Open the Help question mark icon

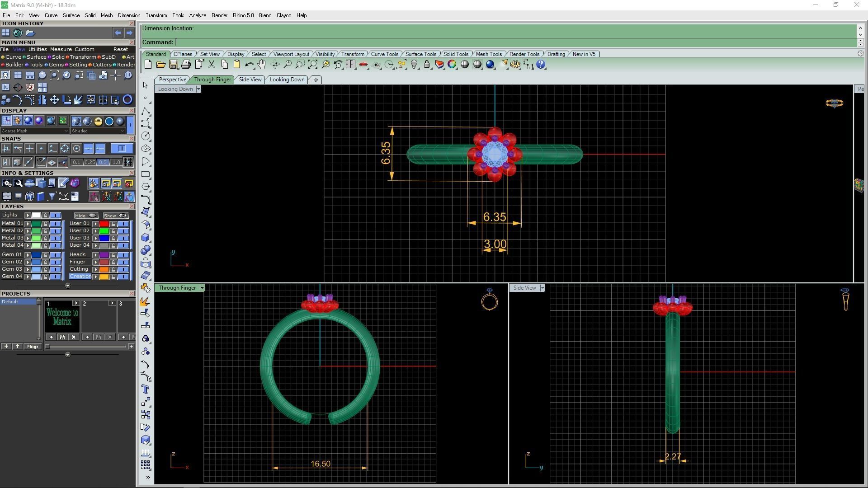click(x=541, y=65)
